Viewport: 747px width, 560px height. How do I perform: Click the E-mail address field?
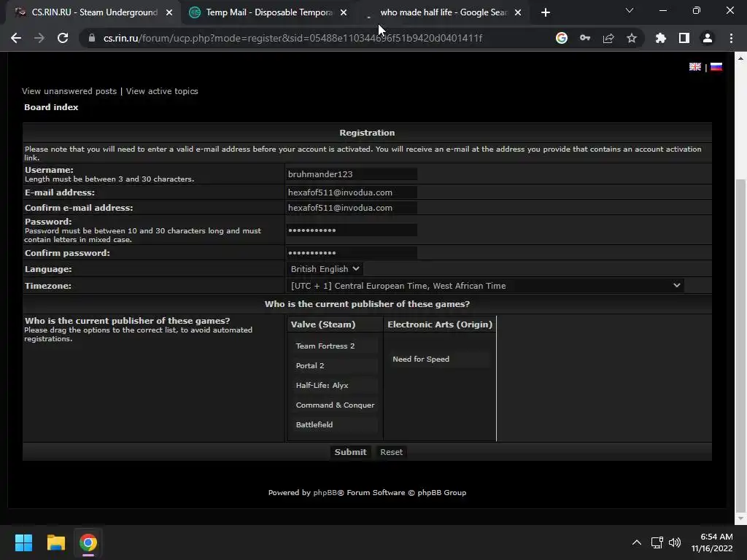(352, 192)
